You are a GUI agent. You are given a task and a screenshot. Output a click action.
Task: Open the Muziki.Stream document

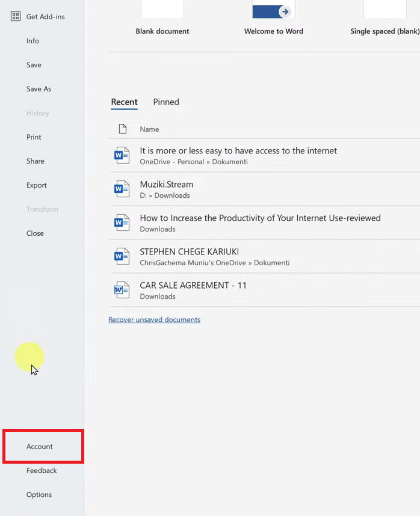265,189
